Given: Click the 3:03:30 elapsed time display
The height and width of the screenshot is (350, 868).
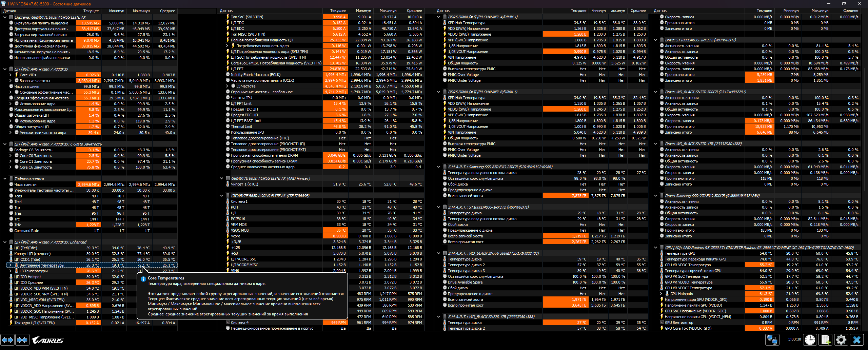Looking at the screenshot, I should click(794, 339).
